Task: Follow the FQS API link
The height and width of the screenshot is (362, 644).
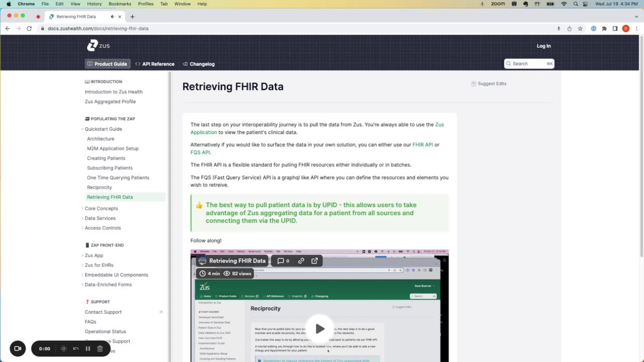Action: (x=200, y=152)
